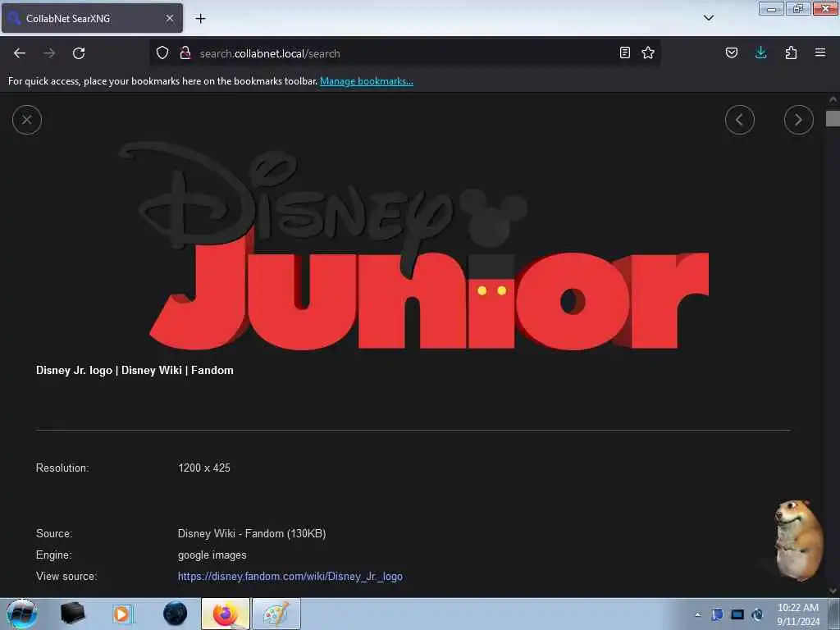Open a new tab
840x630 pixels.
[x=200, y=19]
